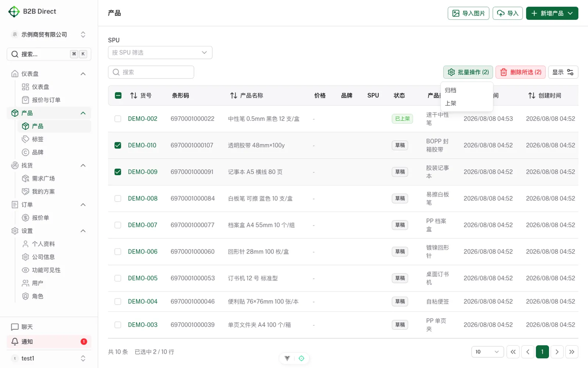Open 我的方案 in sidebar

pyautogui.click(x=54, y=191)
